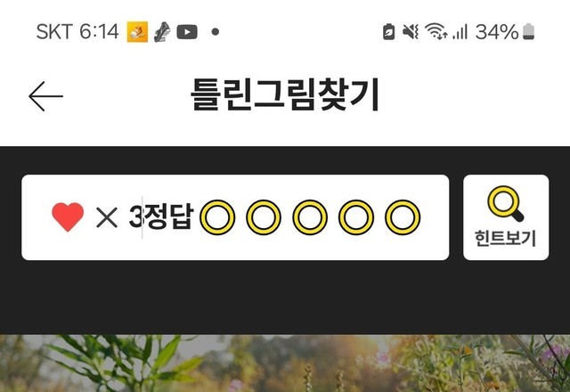The height and width of the screenshot is (392, 570).
Task: Select the first yellow answer circle
Action: click(217, 217)
